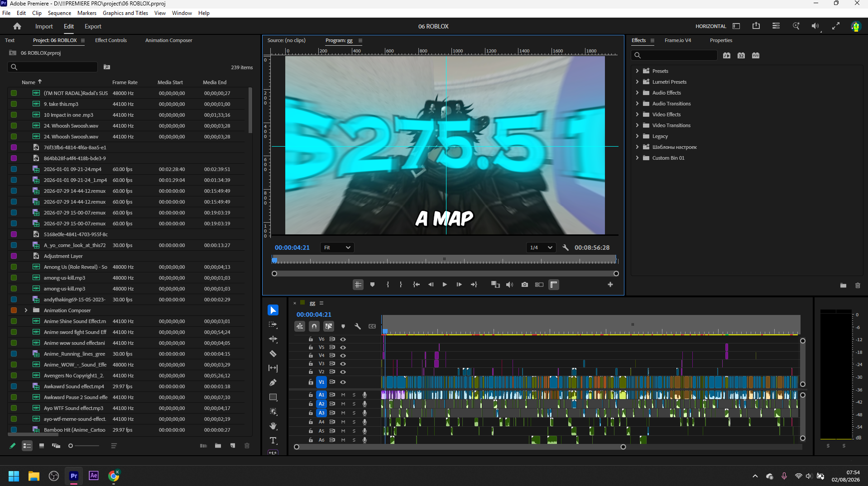Play the sequence in Program monitor

pyautogui.click(x=445, y=285)
